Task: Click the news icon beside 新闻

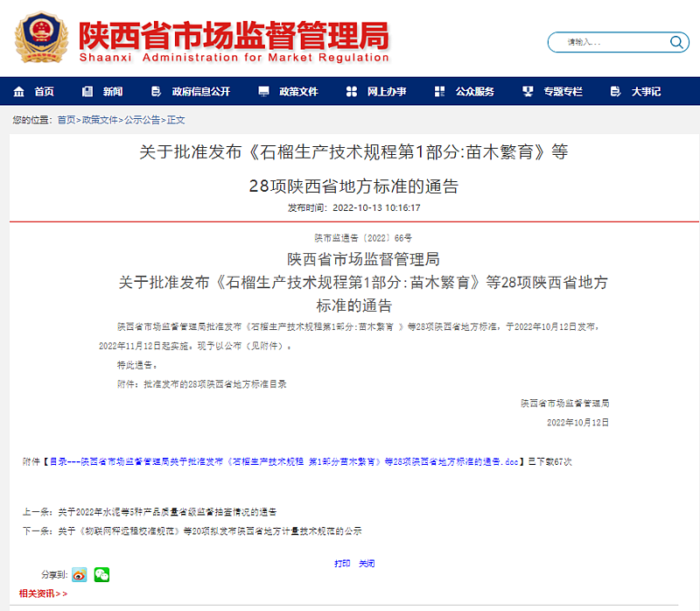Action: pyautogui.click(x=87, y=92)
